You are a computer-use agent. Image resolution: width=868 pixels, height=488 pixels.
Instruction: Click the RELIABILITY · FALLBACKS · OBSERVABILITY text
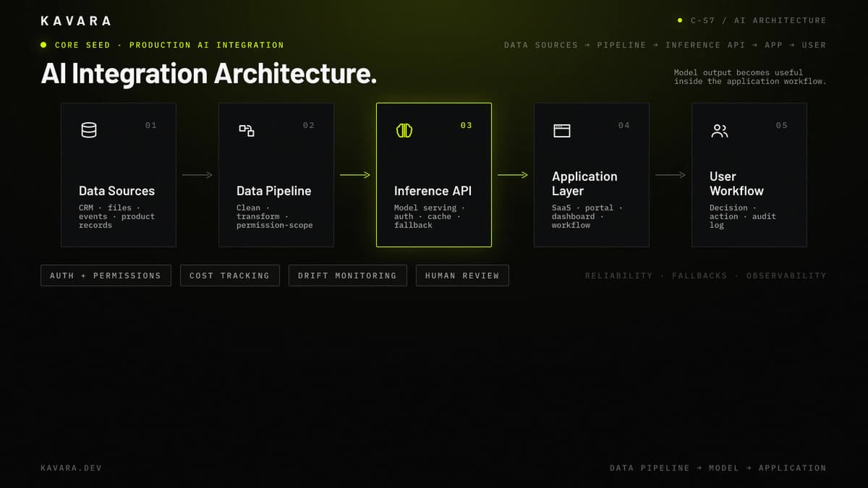pos(705,275)
